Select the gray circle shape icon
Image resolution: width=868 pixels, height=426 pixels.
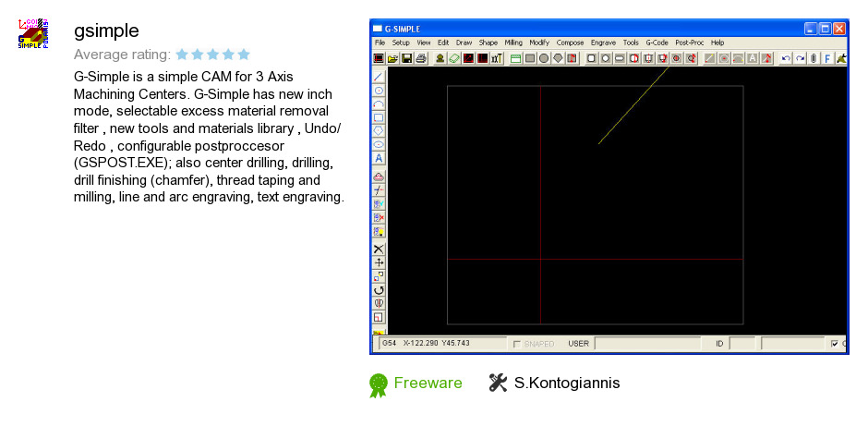(x=544, y=58)
